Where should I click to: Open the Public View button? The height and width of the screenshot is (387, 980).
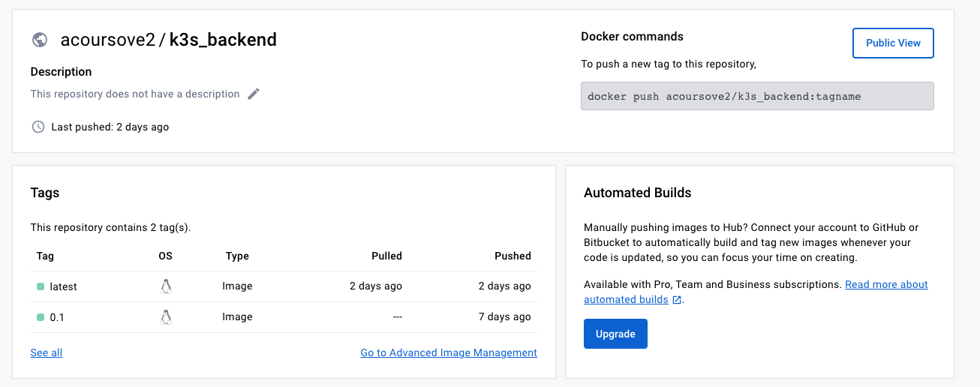(x=893, y=43)
